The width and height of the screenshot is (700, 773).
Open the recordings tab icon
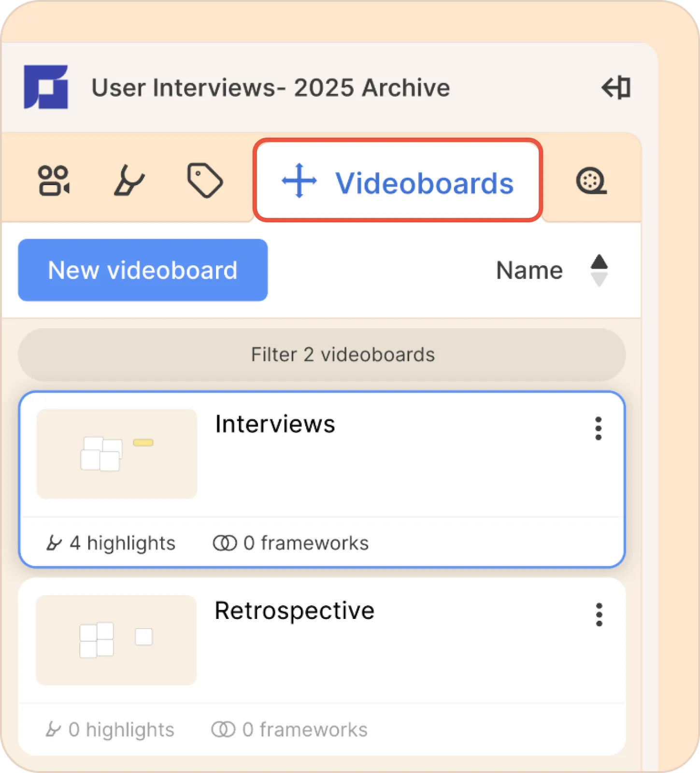point(54,181)
